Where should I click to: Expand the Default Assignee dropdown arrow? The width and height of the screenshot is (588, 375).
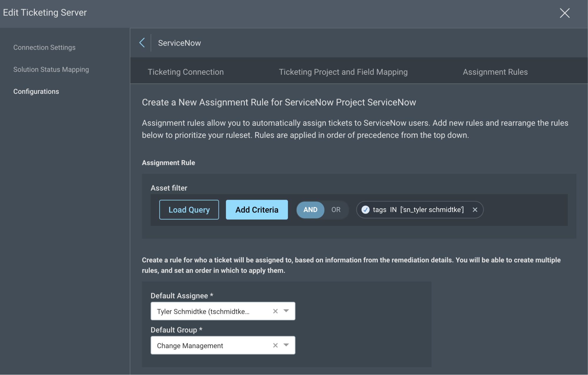(286, 311)
